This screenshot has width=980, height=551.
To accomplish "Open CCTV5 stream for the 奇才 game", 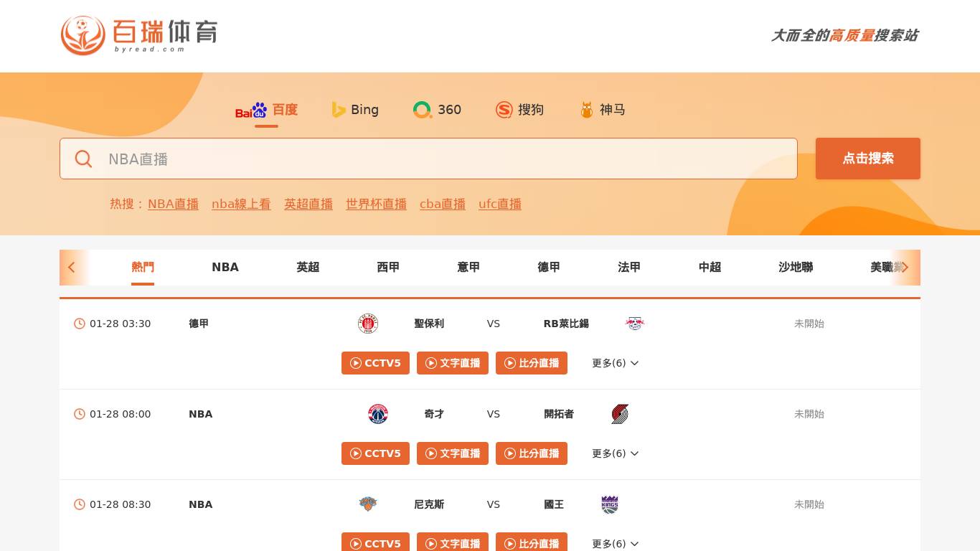I will click(x=375, y=453).
